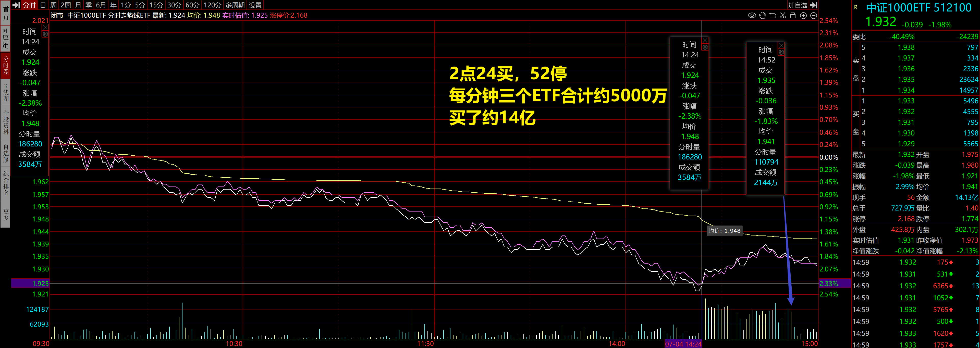
Task: Click the undo arrow icon
Action: click(x=773, y=16)
